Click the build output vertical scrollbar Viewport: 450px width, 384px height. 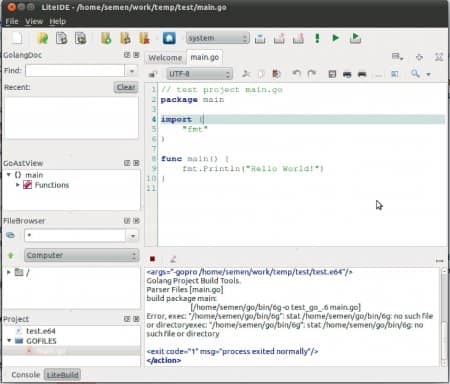pyautogui.click(x=444, y=316)
